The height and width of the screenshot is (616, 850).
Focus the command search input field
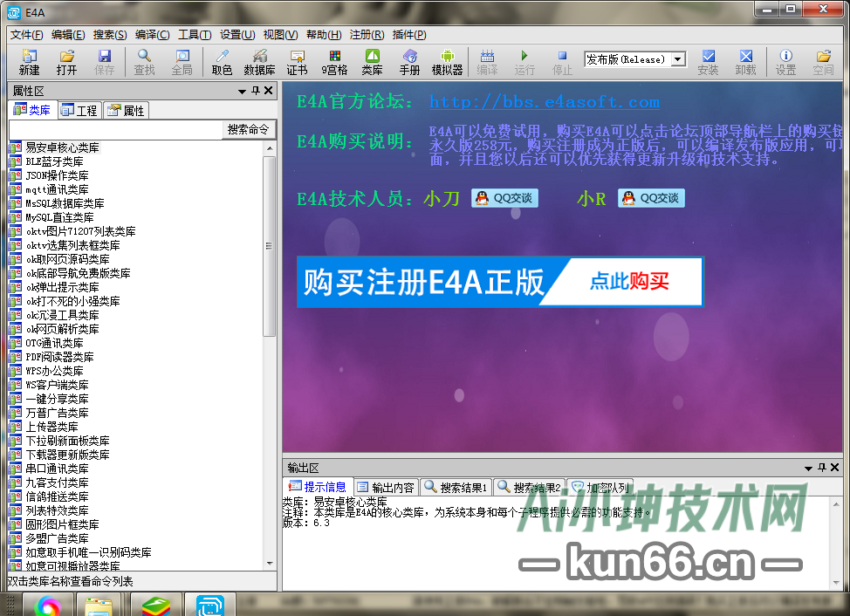click(x=116, y=130)
